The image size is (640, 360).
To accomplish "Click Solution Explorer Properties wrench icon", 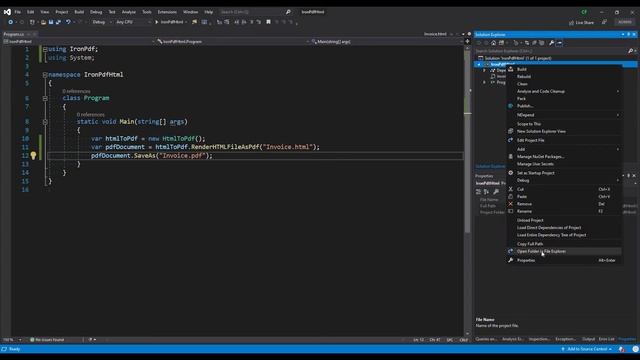I will [x=551, y=43].
